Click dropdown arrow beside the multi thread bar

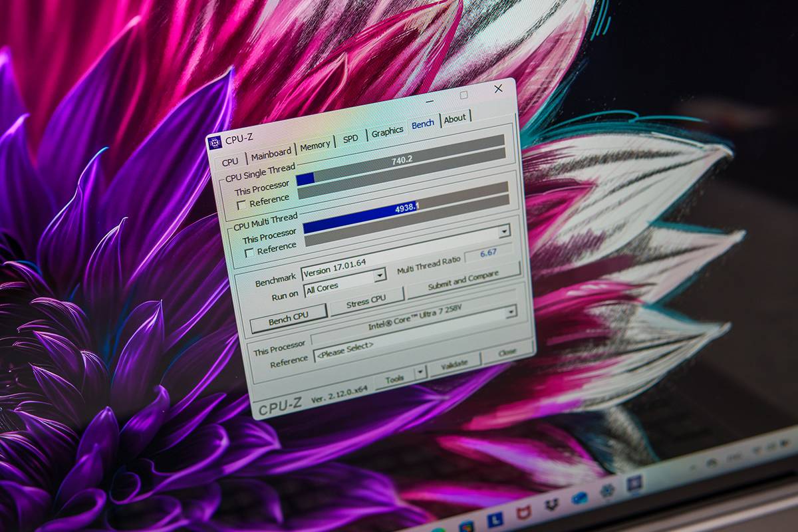(504, 231)
